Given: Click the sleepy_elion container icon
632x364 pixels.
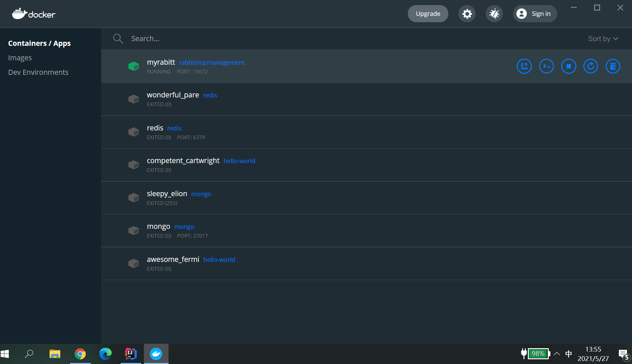Looking at the screenshot, I should coord(134,198).
